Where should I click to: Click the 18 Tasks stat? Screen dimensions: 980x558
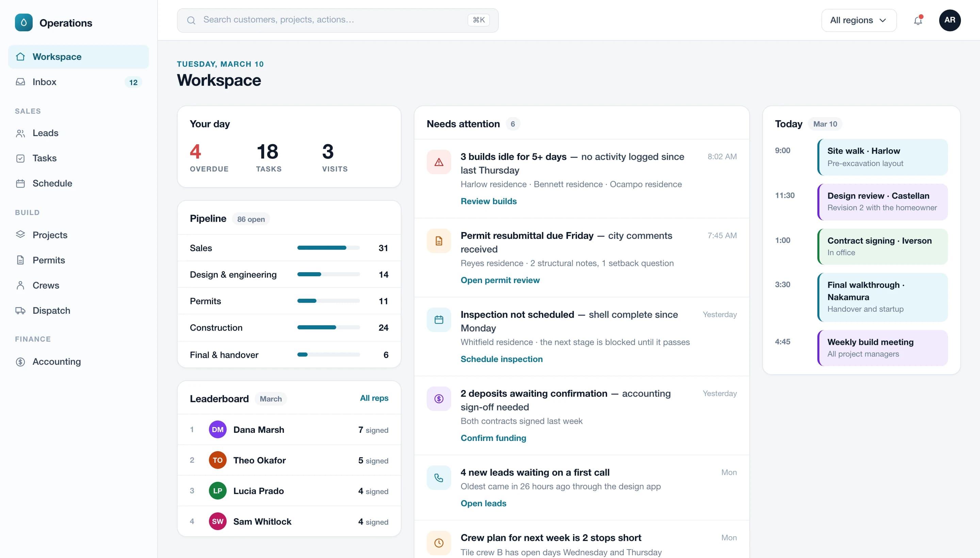(x=269, y=158)
